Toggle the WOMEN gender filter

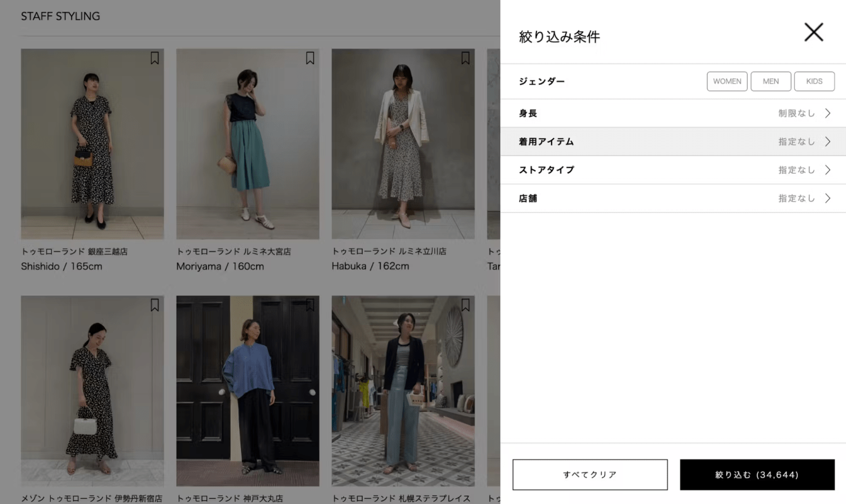point(727,81)
